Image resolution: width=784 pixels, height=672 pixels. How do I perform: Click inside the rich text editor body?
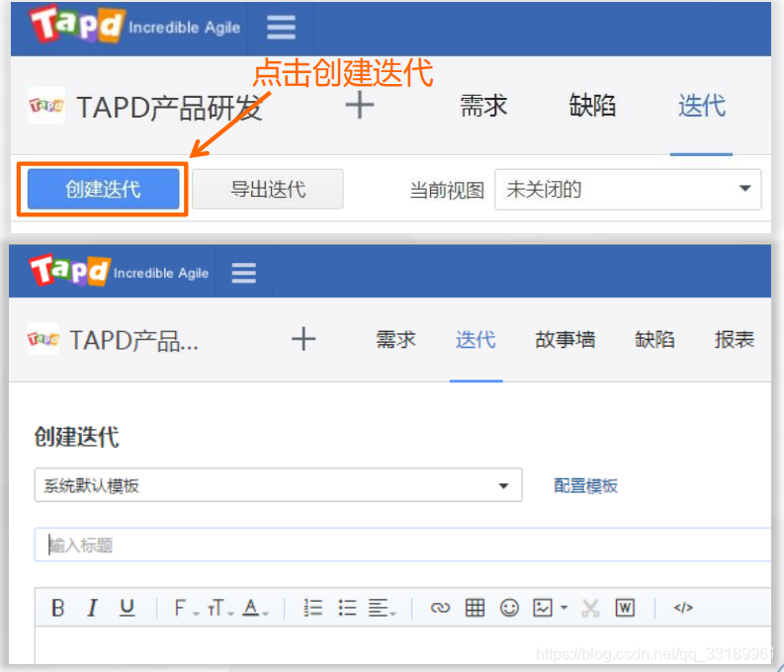403,645
